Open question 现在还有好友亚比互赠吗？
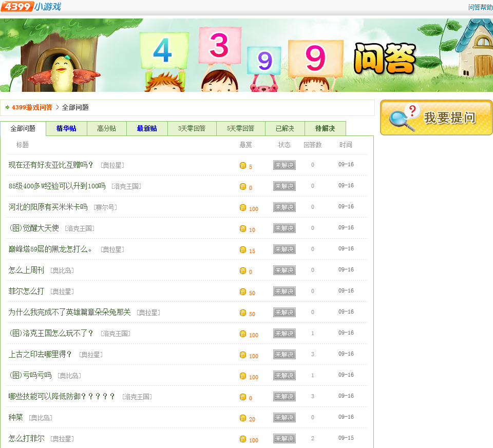The width and height of the screenshot is (493, 448). coord(51,165)
